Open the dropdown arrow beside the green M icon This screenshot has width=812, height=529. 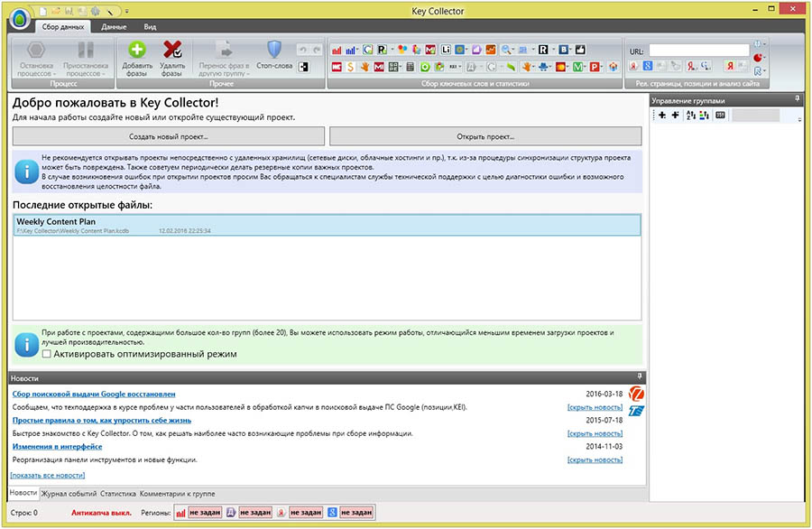(586, 67)
